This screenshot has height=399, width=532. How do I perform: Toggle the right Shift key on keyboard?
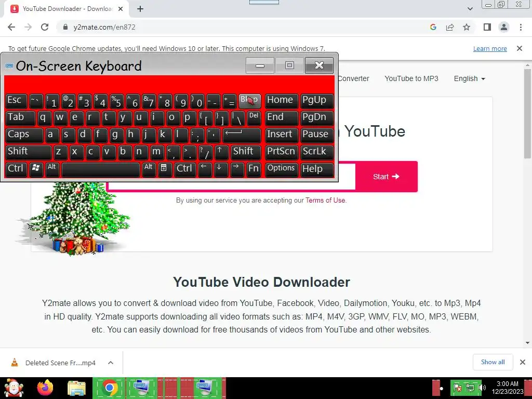[x=246, y=152]
